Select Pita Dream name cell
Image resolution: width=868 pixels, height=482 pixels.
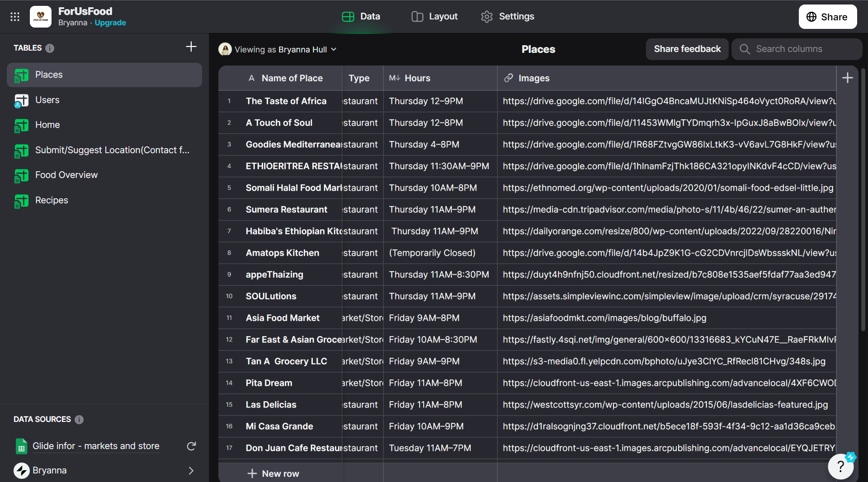(291, 383)
